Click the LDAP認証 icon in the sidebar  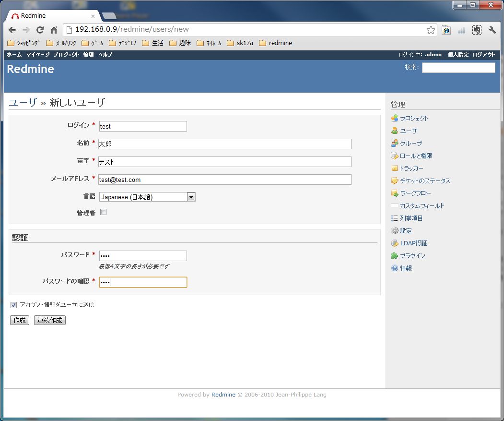394,243
